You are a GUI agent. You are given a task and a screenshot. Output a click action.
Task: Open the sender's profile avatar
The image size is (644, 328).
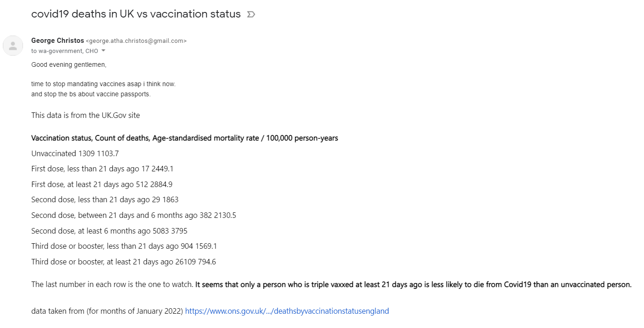[x=13, y=46]
